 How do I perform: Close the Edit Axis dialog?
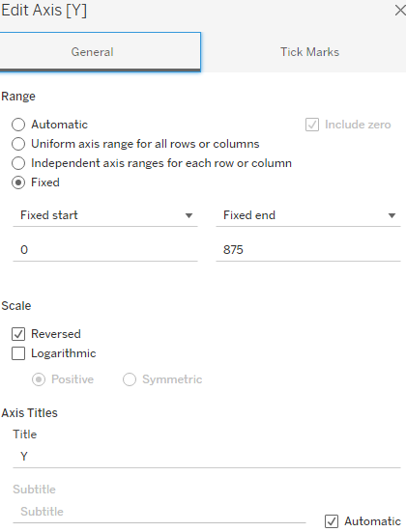click(400, 11)
